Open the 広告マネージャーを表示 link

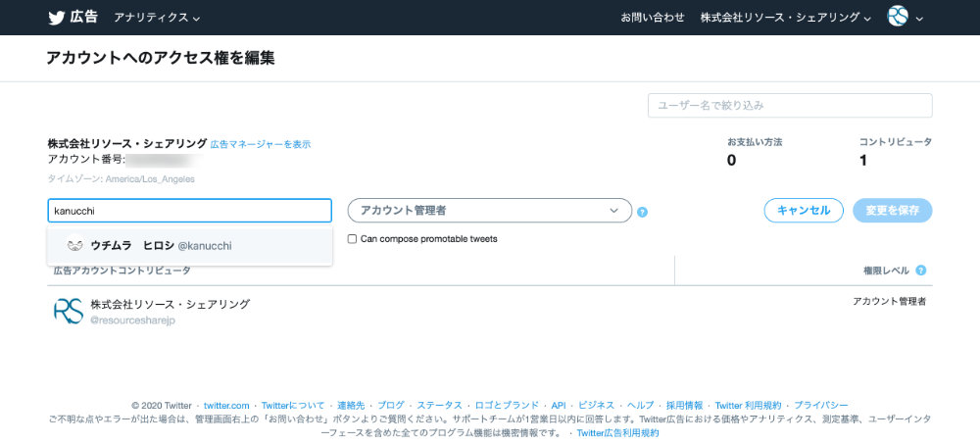261,144
